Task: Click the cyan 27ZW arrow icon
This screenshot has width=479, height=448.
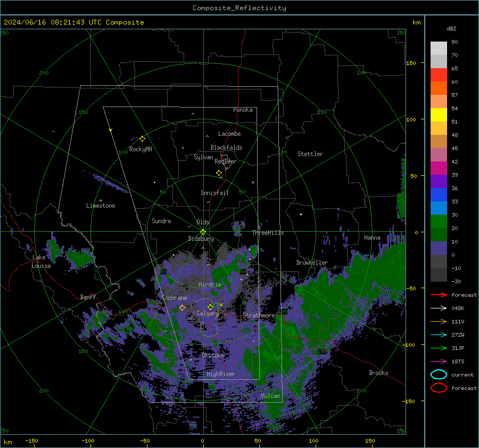Action: 439,335
